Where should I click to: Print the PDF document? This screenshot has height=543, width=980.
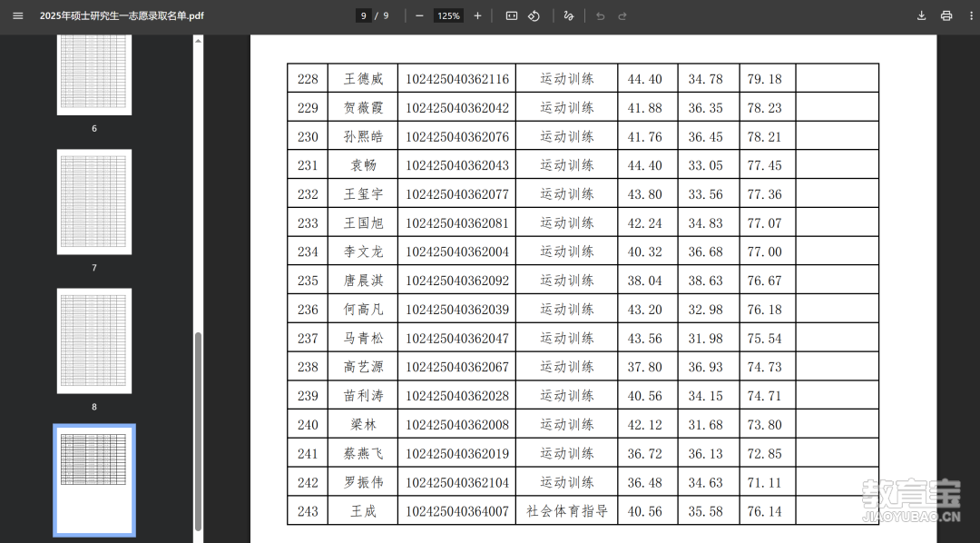[x=946, y=15]
